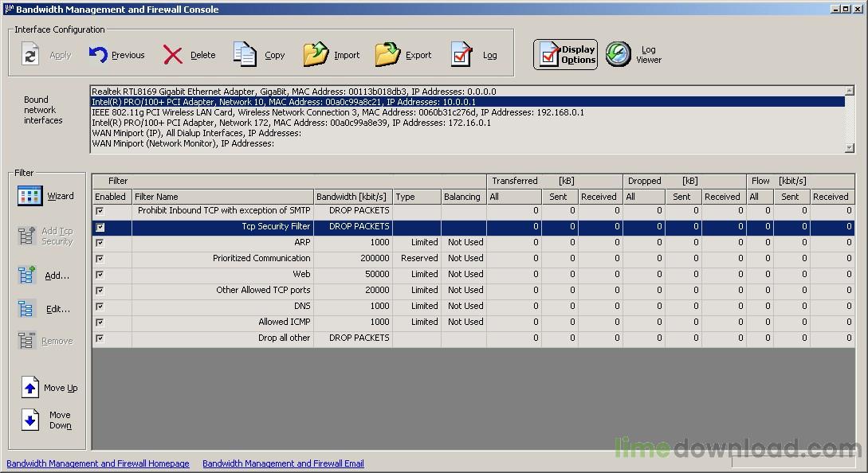Click the Bandwidth [kbit/s] column header

(x=353, y=197)
